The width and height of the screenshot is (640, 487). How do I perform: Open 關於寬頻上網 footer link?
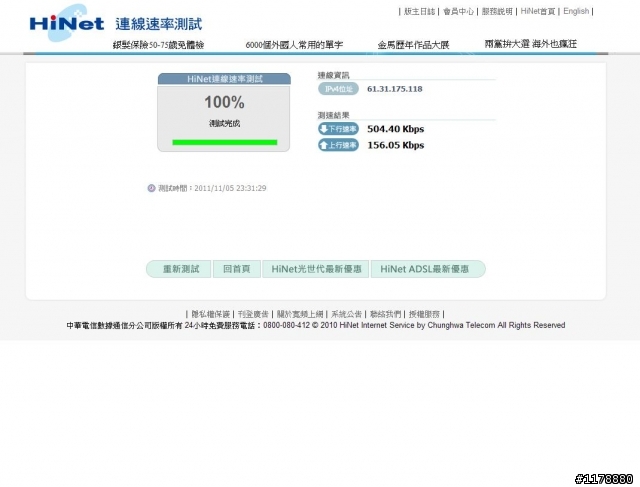click(x=300, y=314)
